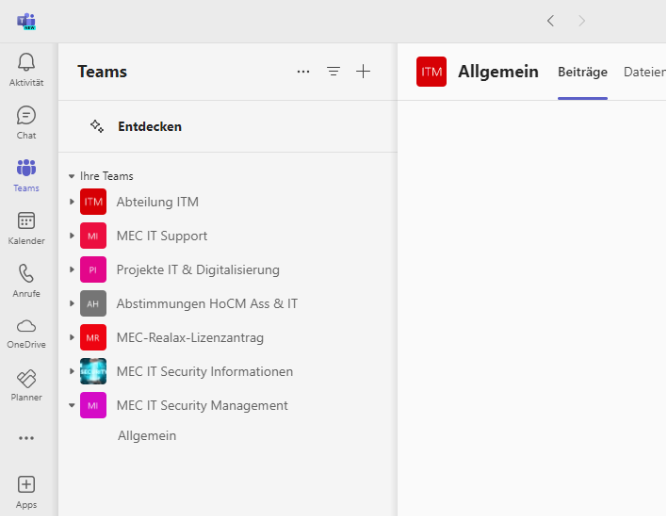Screen dimensions: 666x516
Task: Open the Allgemein channel in team list
Action: point(147,436)
